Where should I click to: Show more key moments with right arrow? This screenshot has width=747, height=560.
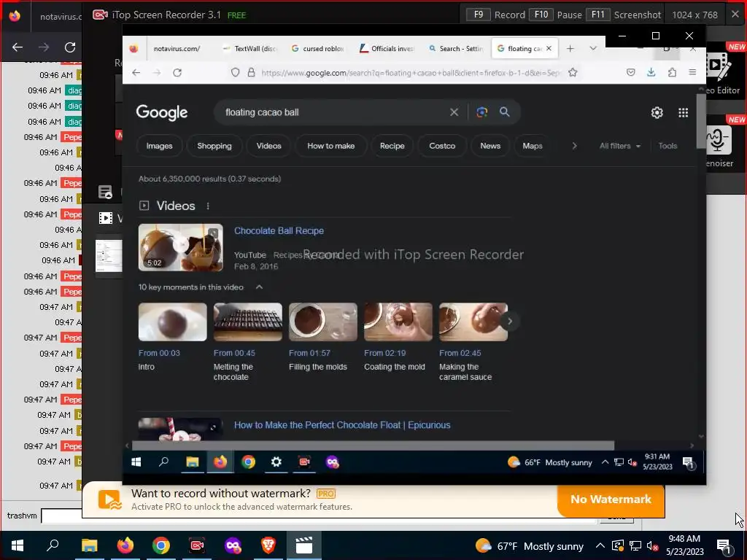pyautogui.click(x=510, y=322)
